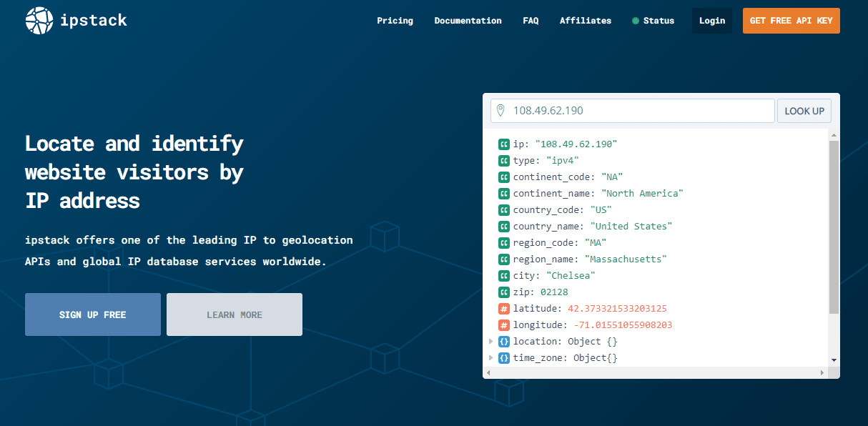The width and height of the screenshot is (868, 426).
Task: Click the string icon beside the ip key
Action: click(x=504, y=144)
